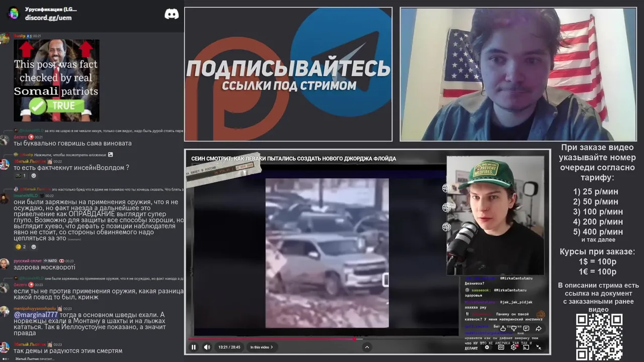644x362 pixels.
Task: Exit full screen mode in the player
Action: (x=538, y=347)
